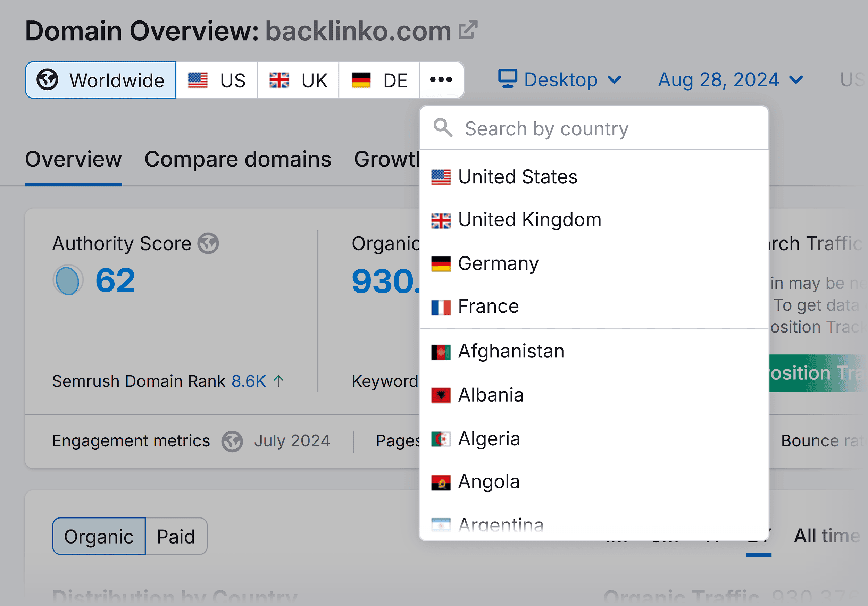
Task: Click the Authority Score value 62
Action: coord(115,280)
